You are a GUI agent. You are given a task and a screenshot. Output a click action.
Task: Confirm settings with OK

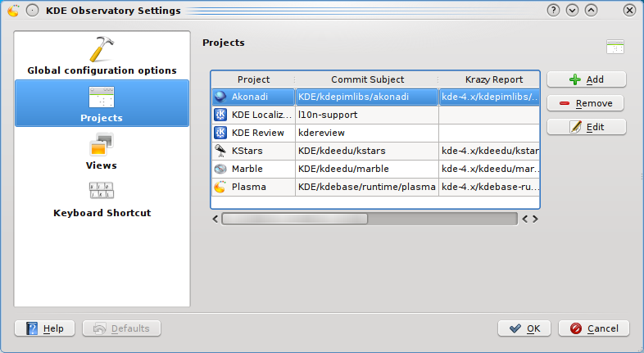pos(524,328)
